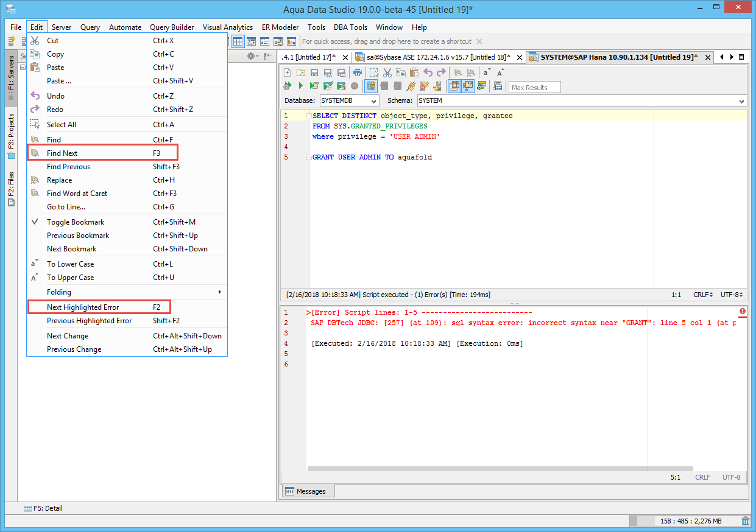
Task: Click the To Upper Case toolbar icon
Action: point(500,72)
